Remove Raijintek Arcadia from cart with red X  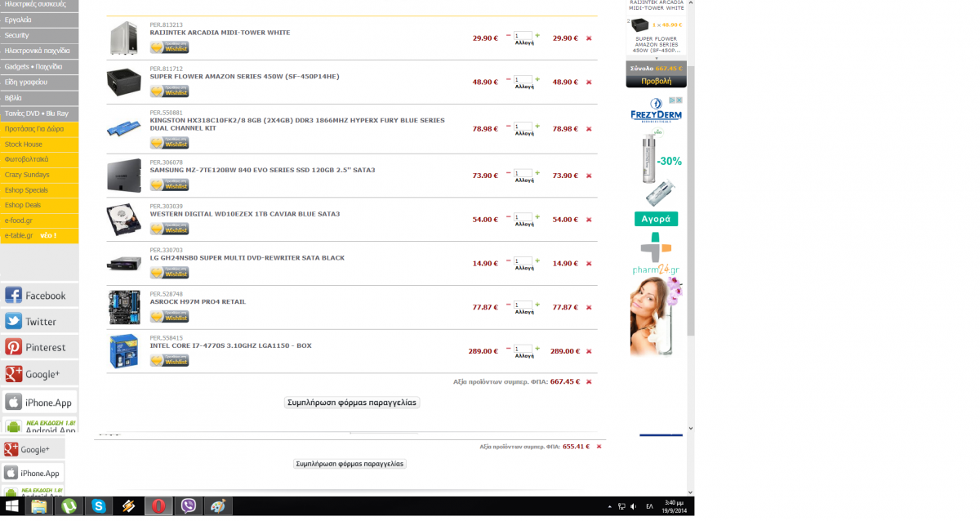click(589, 38)
